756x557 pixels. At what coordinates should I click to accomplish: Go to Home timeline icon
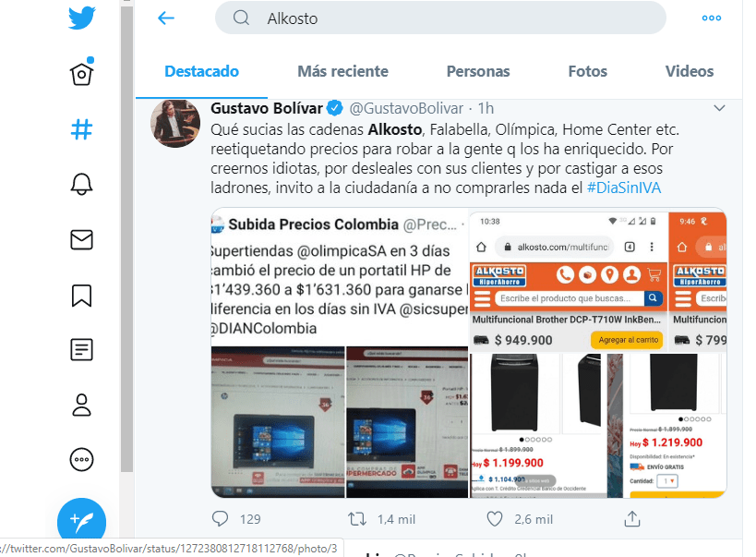click(81, 72)
